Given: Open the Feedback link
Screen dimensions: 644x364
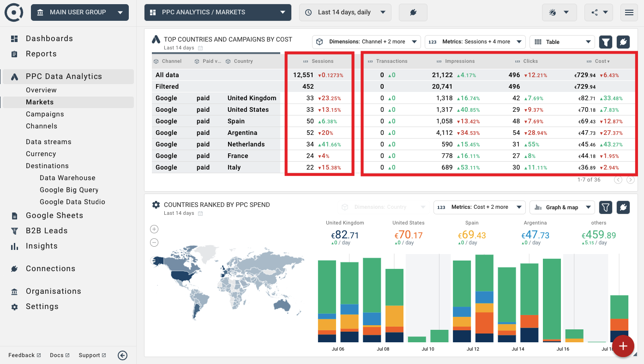Looking at the screenshot, I should coord(24,355).
